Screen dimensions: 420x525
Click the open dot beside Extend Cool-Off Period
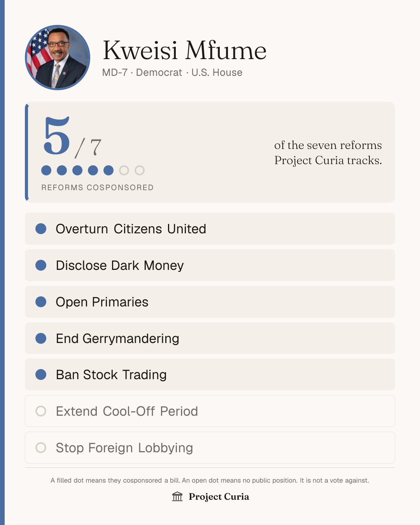(x=41, y=411)
